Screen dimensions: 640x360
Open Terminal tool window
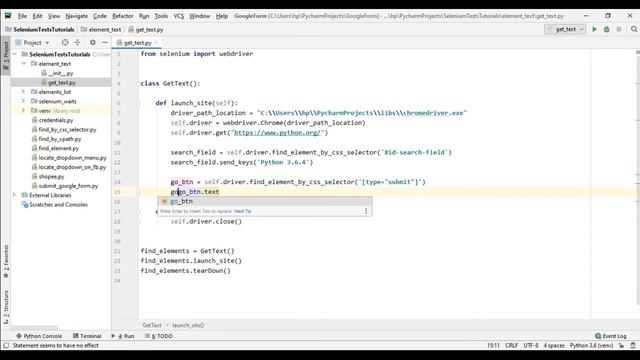click(x=87, y=336)
